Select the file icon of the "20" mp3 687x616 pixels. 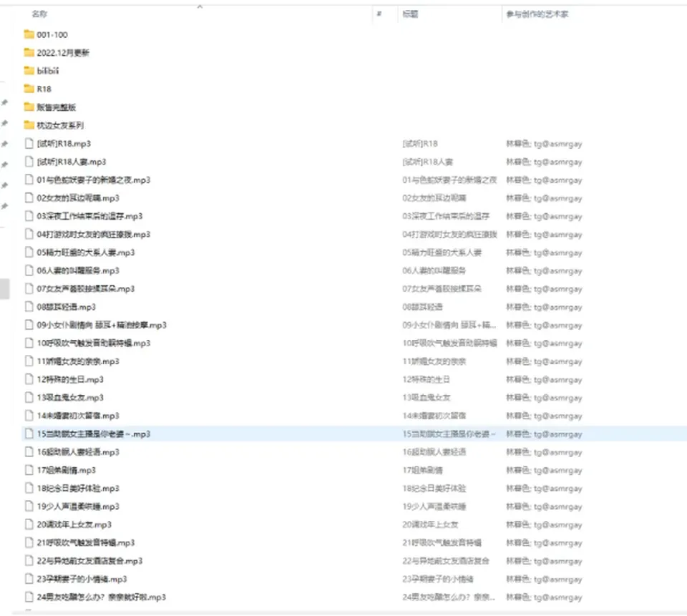pos(29,524)
